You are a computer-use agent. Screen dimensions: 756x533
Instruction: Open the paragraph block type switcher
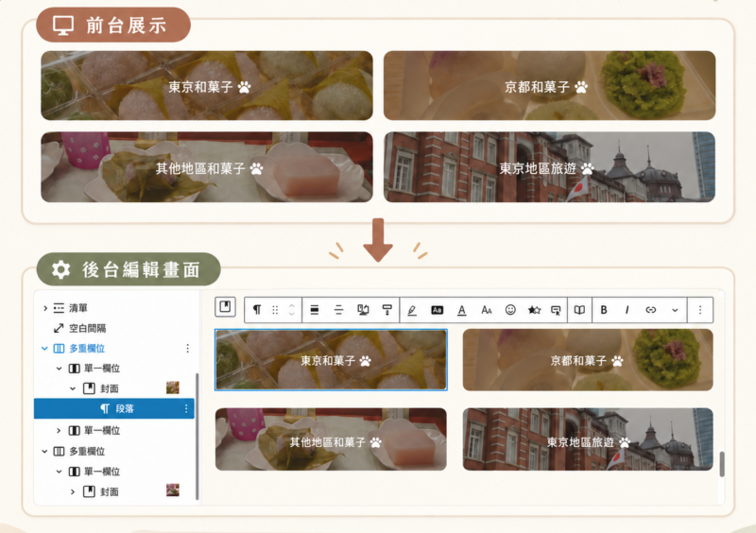tap(257, 310)
